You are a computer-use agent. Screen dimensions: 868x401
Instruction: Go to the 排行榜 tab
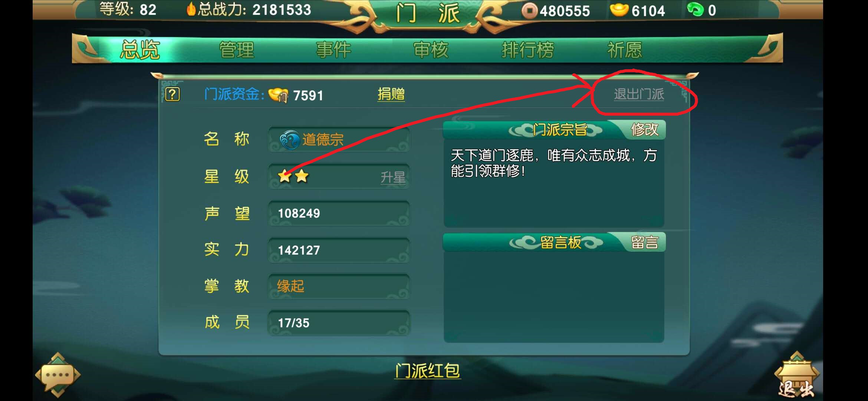527,50
